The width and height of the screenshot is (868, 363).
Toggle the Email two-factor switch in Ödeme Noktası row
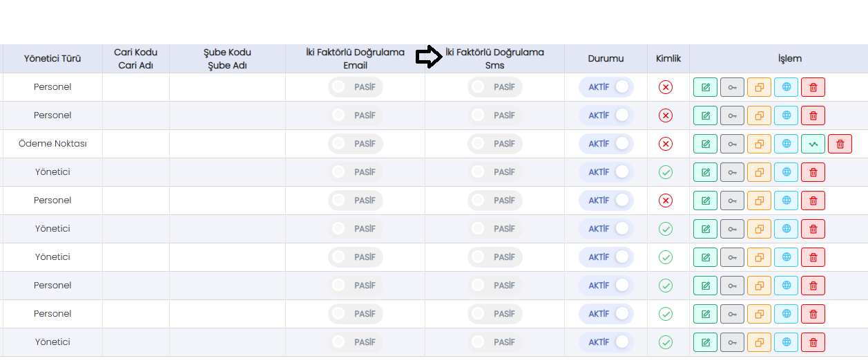pos(356,144)
